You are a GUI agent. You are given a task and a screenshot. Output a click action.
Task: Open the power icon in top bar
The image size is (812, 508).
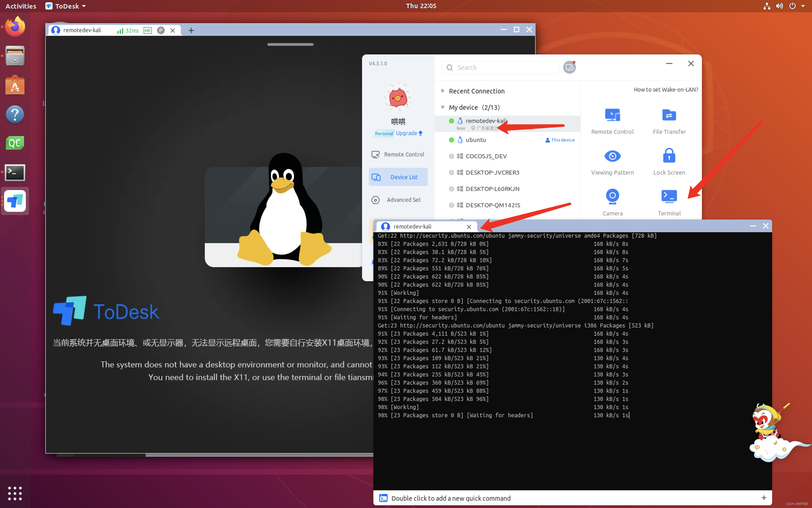click(792, 6)
